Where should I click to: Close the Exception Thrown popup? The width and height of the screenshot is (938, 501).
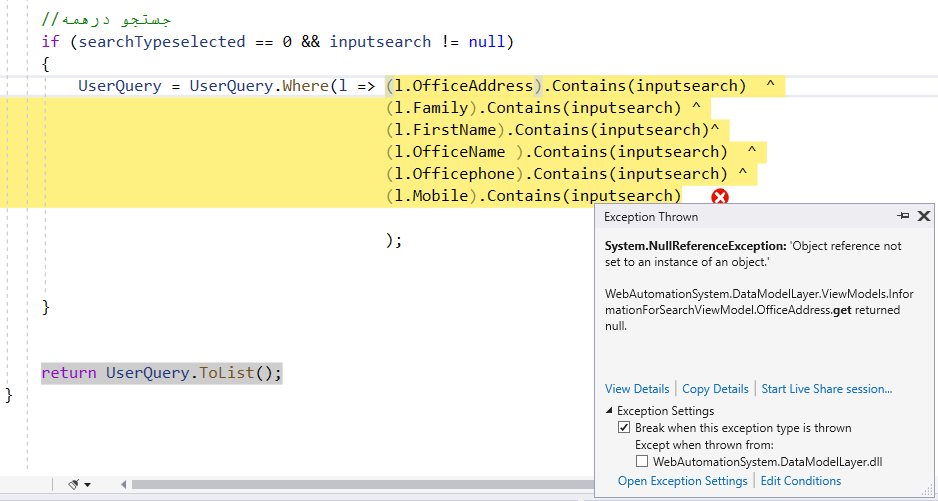924,216
